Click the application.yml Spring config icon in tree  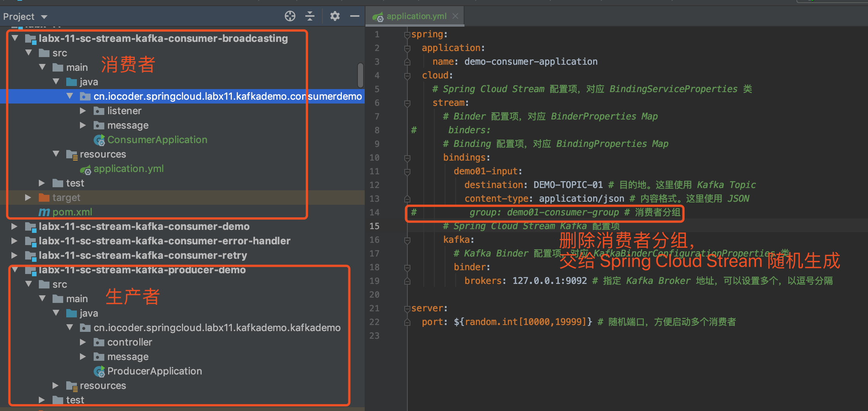coord(85,169)
